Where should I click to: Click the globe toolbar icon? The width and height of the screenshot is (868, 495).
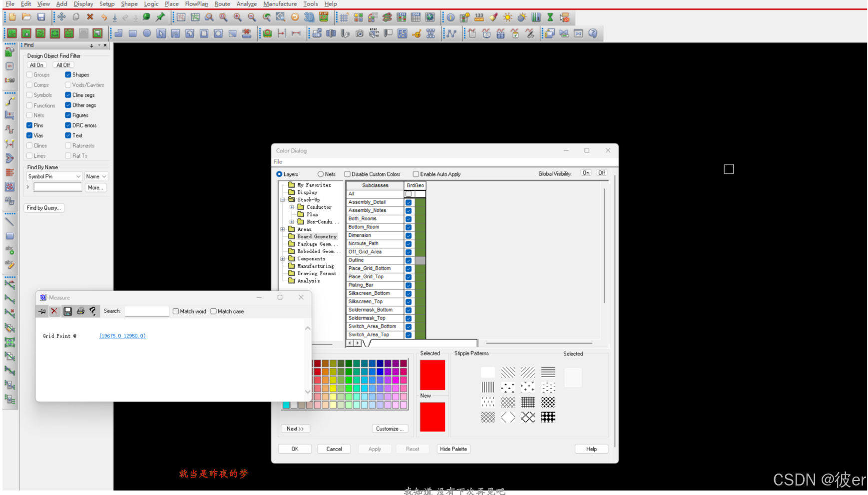point(430,17)
